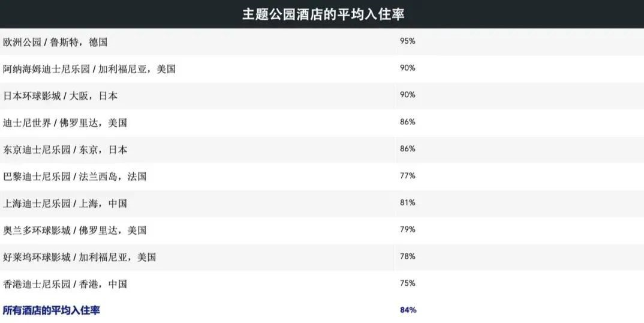Click the 79% occupancy value
644x323 pixels.
click(407, 229)
